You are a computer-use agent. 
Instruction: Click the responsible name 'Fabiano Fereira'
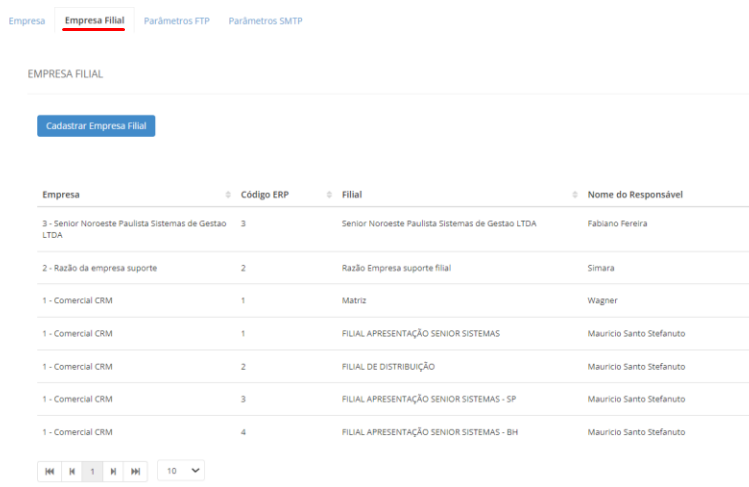617,223
